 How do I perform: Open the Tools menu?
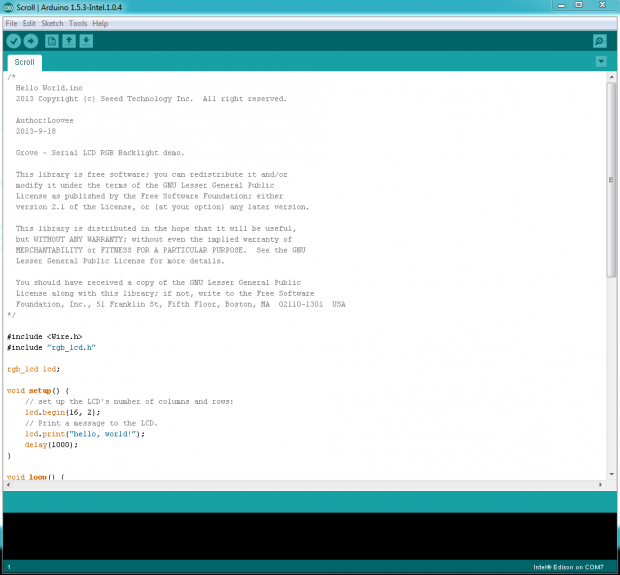click(x=78, y=23)
